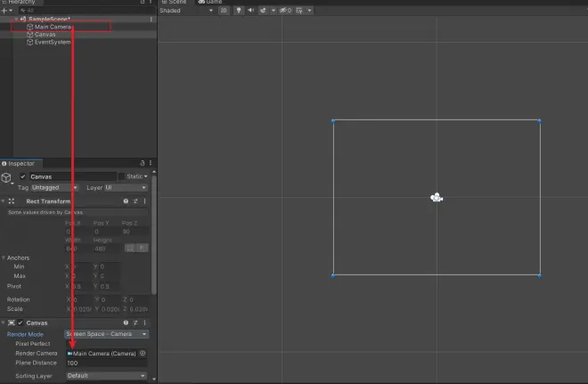Lock the Inspector panel via lock icon
Image resolution: width=588 pixels, height=384 pixels.
pos(143,163)
